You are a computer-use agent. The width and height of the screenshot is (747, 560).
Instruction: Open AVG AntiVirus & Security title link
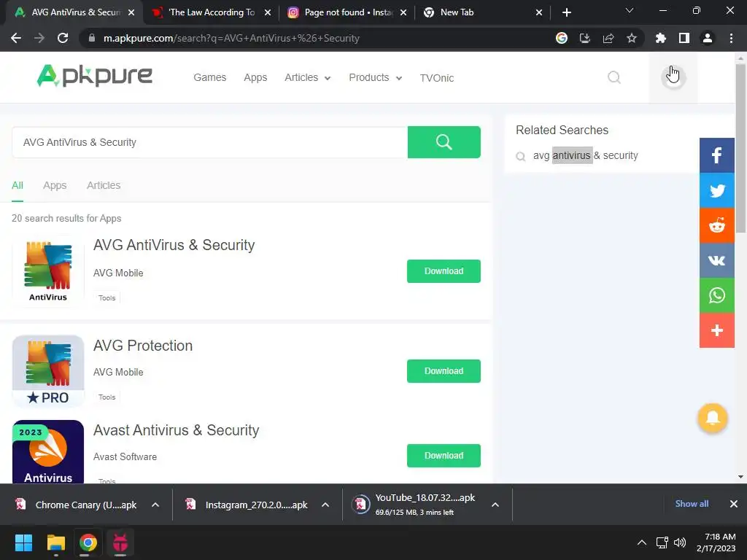(174, 245)
